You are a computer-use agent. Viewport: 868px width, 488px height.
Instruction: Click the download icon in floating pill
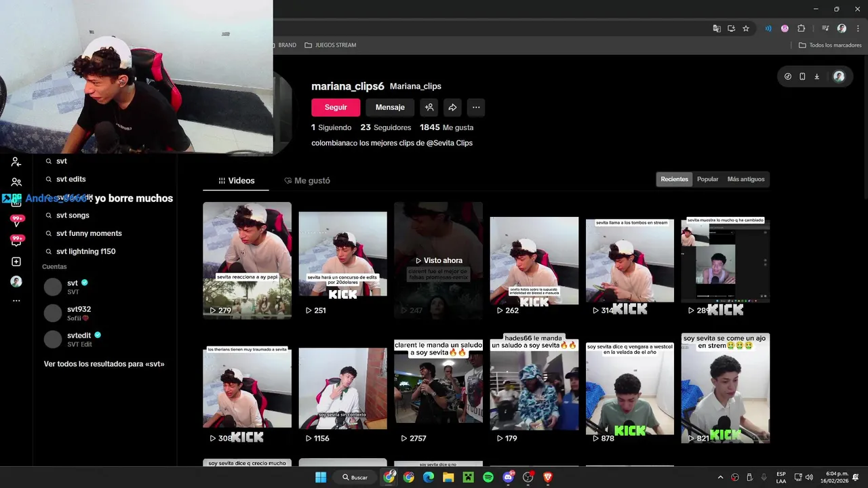click(816, 77)
